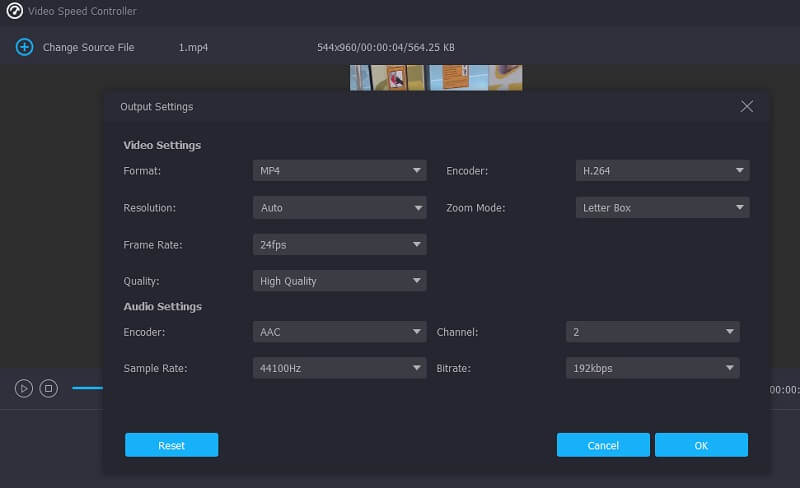The width and height of the screenshot is (800, 488).
Task: Click the plus icon to add source file
Action: coord(24,47)
